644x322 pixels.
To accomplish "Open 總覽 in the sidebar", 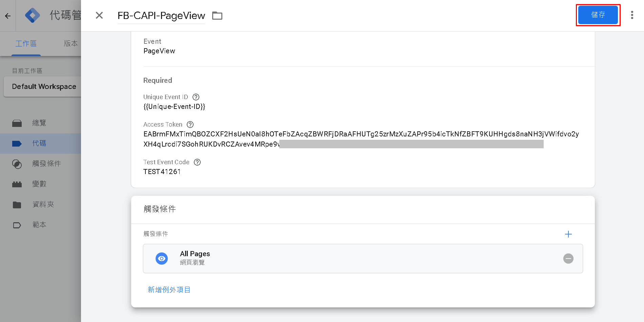I will [40, 123].
